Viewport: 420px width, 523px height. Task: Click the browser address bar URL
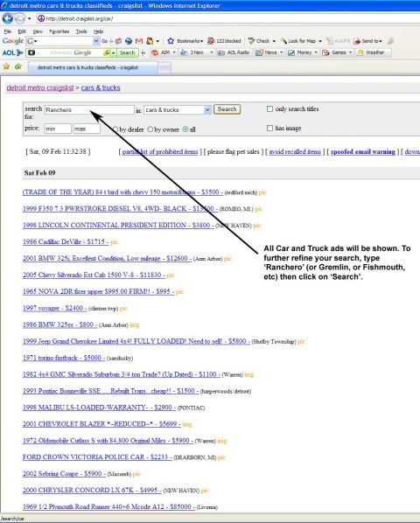click(79, 18)
